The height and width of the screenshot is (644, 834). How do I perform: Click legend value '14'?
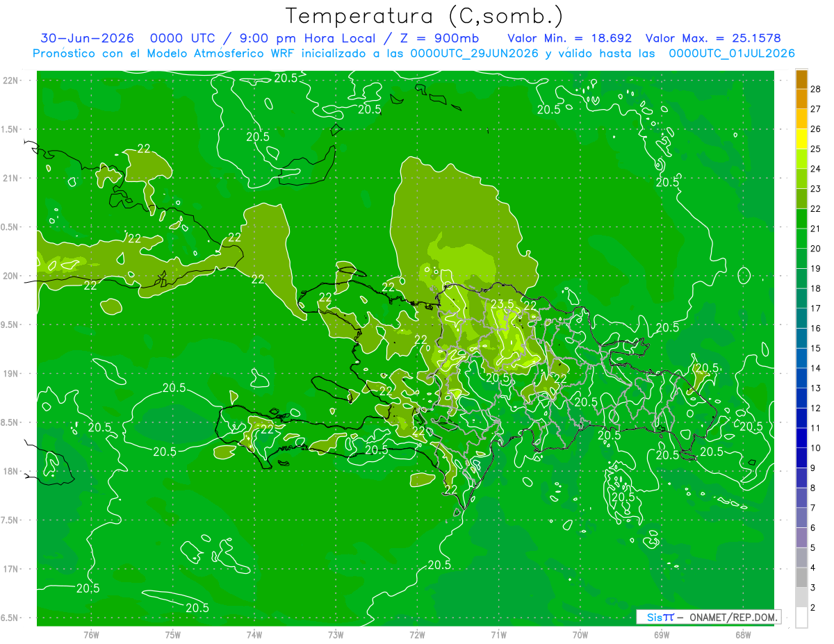(816, 368)
